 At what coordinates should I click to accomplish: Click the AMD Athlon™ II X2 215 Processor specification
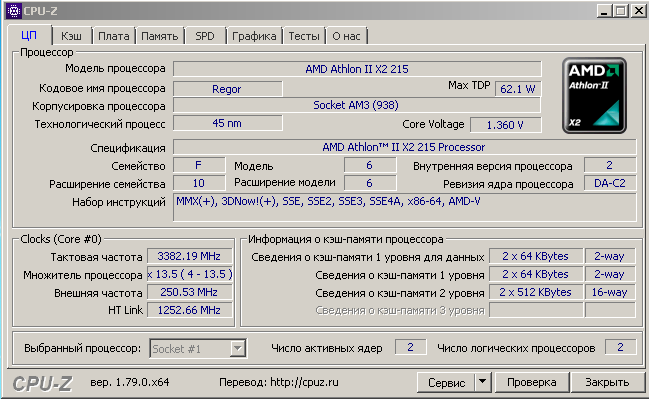tap(404, 147)
